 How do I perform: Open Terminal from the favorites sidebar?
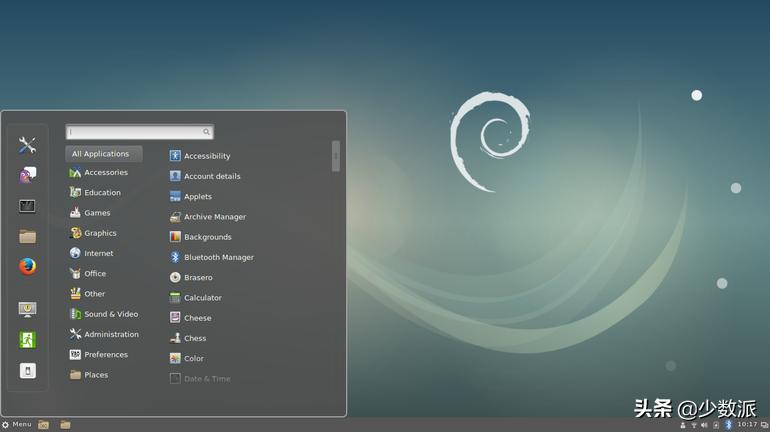(x=27, y=206)
